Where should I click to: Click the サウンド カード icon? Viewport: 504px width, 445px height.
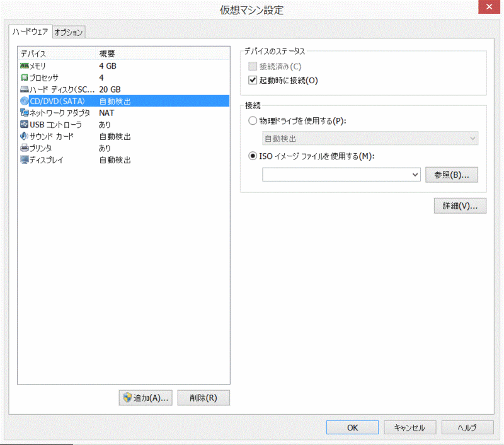click(x=23, y=136)
